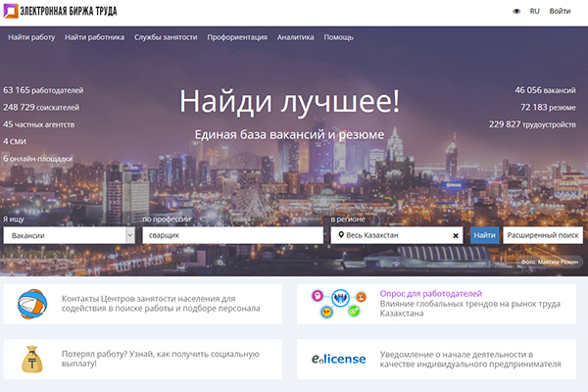Click the Весь Казахстан region field

tap(397, 235)
